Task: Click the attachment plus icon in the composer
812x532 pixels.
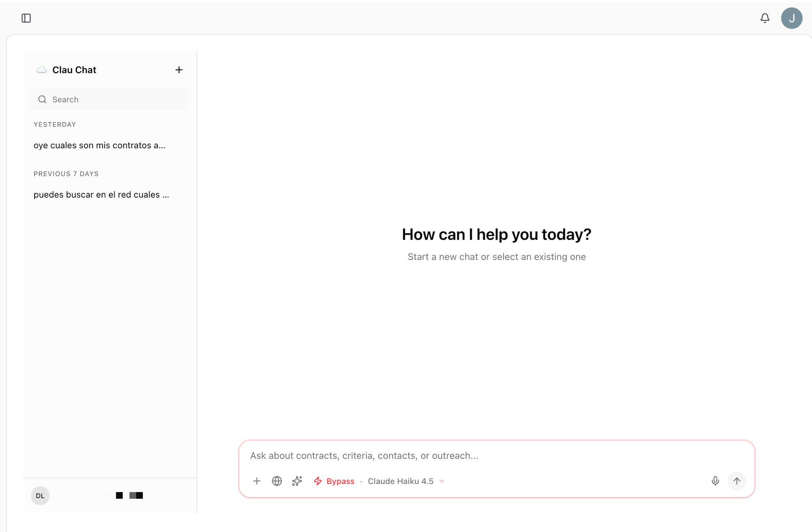Action: click(x=257, y=481)
